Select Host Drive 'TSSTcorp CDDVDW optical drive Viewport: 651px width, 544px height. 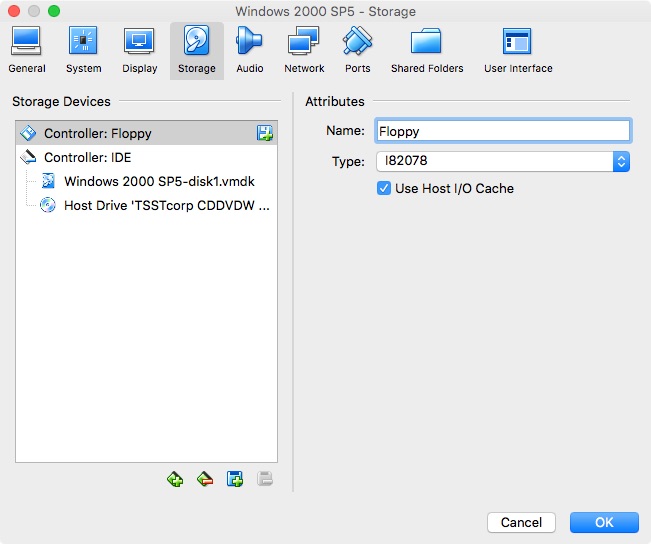(x=147, y=206)
